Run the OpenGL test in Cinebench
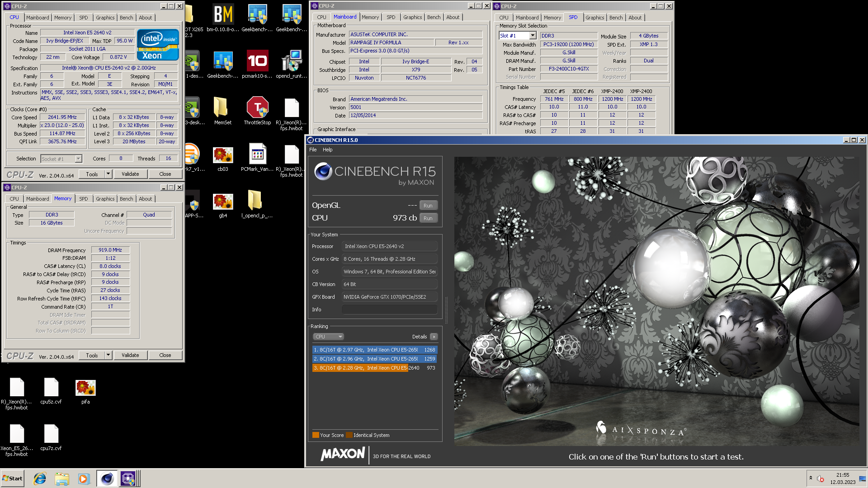The width and height of the screenshot is (868, 488). (x=428, y=206)
